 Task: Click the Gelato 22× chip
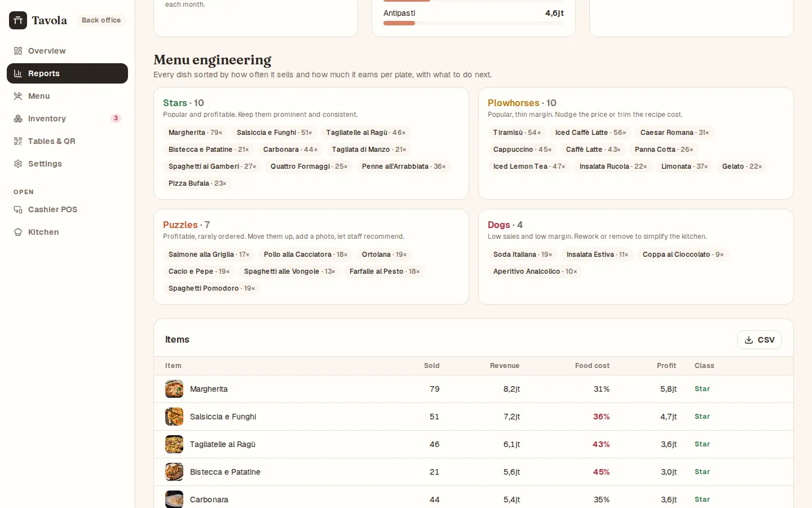(742, 167)
